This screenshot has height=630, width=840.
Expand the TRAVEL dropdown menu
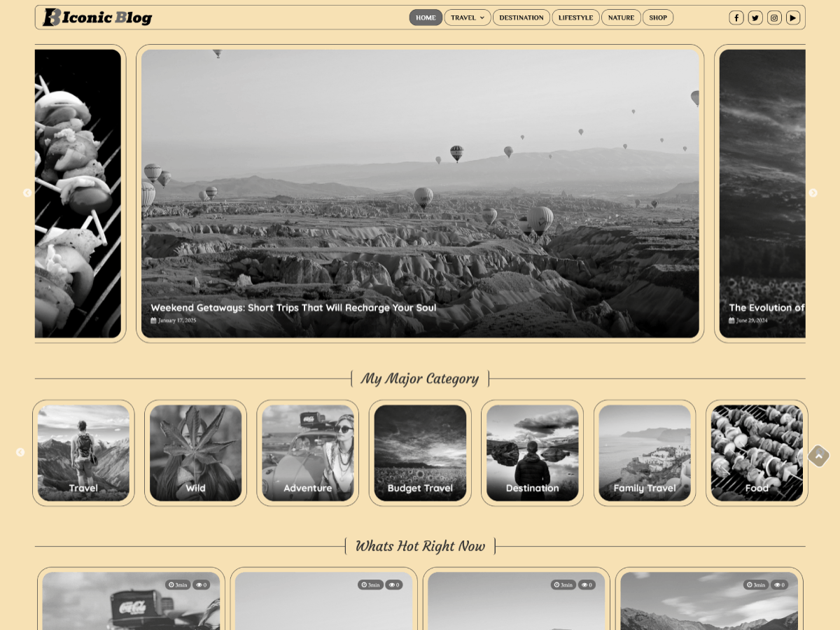(467, 17)
